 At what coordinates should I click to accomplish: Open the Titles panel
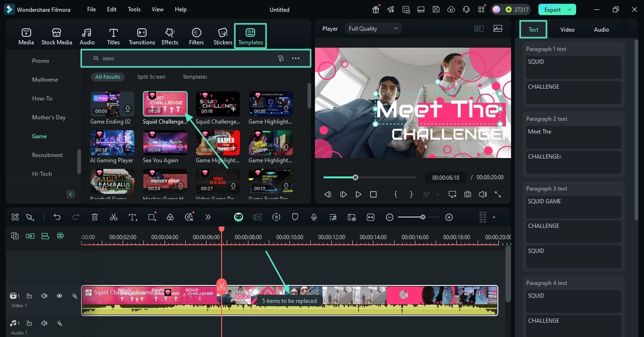[113, 37]
